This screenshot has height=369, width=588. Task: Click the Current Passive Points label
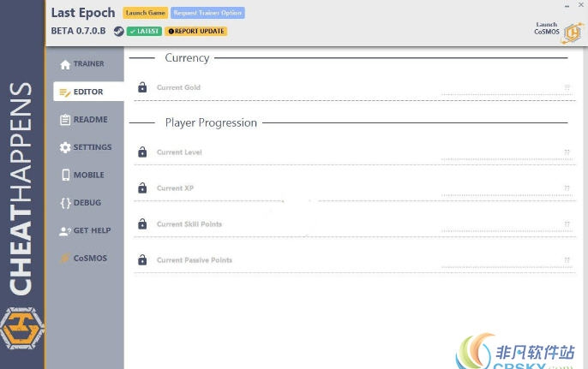pos(195,260)
